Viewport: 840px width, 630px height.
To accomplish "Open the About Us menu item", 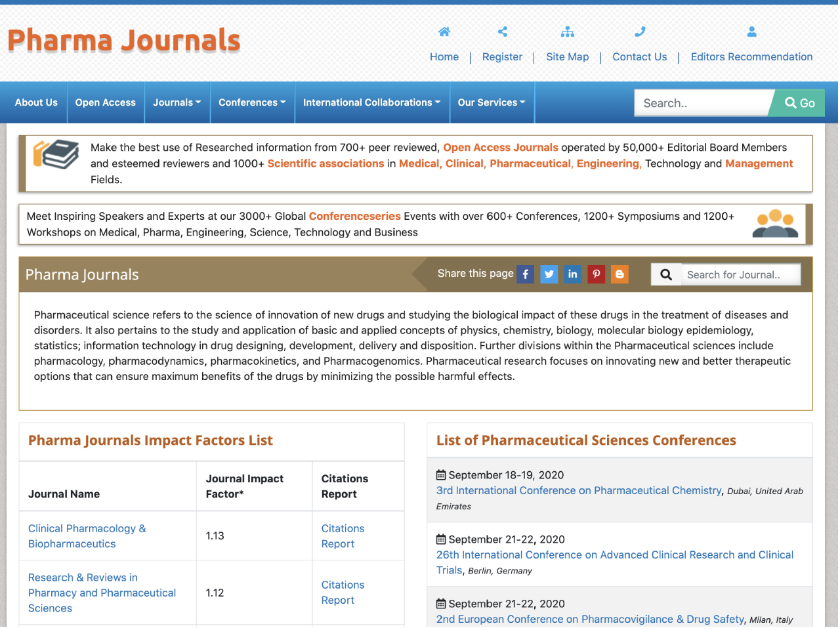I will [x=36, y=102].
